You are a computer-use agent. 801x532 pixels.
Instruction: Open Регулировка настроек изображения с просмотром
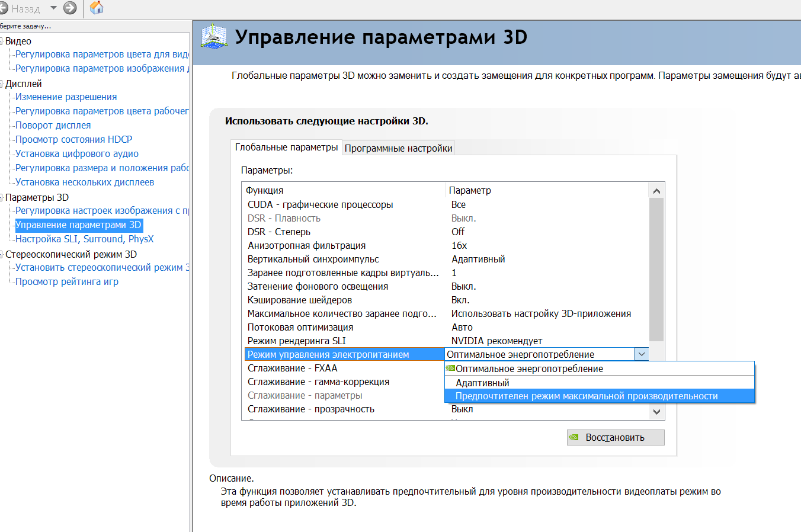[102, 211]
